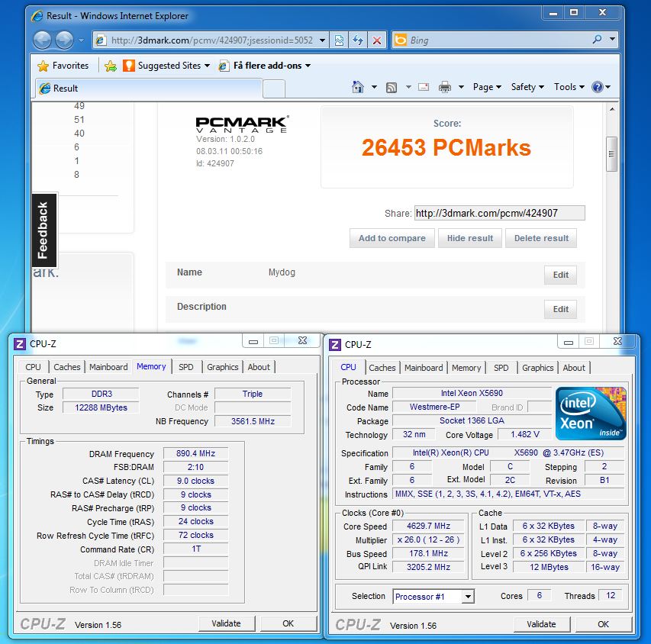Click the Delete result button
Image resolution: width=651 pixels, height=644 pixels.
[541, 238]
